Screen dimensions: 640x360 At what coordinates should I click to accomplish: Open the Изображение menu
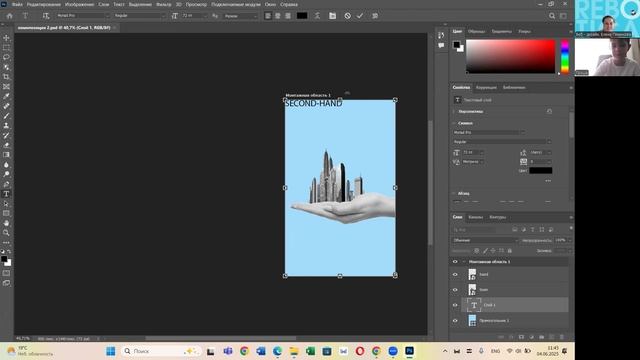click(x=80, y=4)
